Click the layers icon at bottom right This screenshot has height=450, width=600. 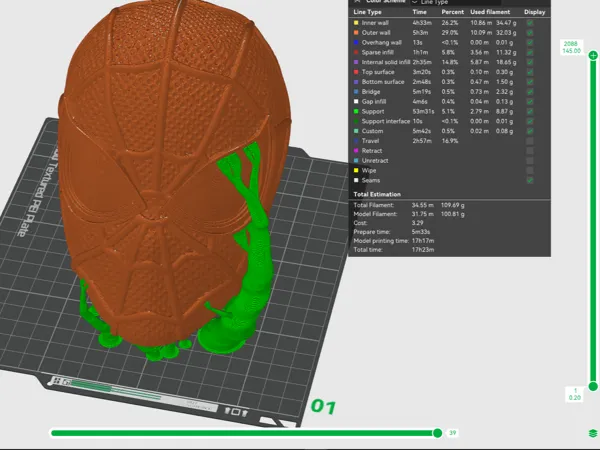tap(593, 433)
